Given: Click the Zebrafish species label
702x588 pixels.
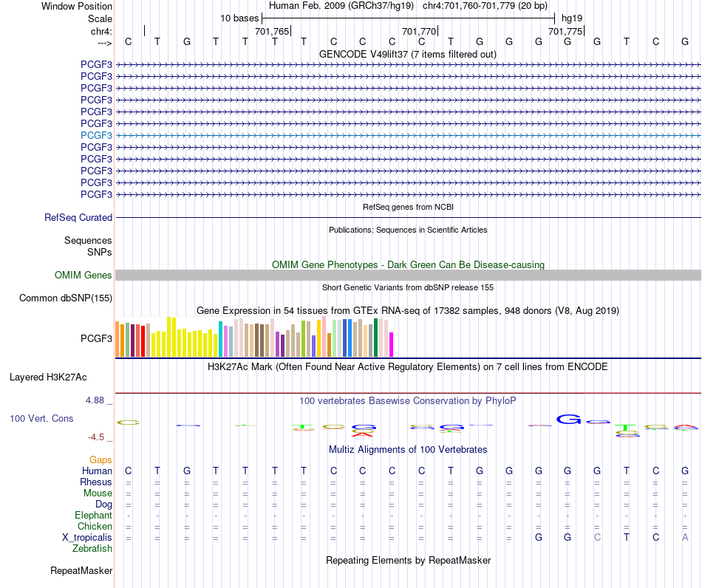Looking at the screenshot, I should coord(92,549).
